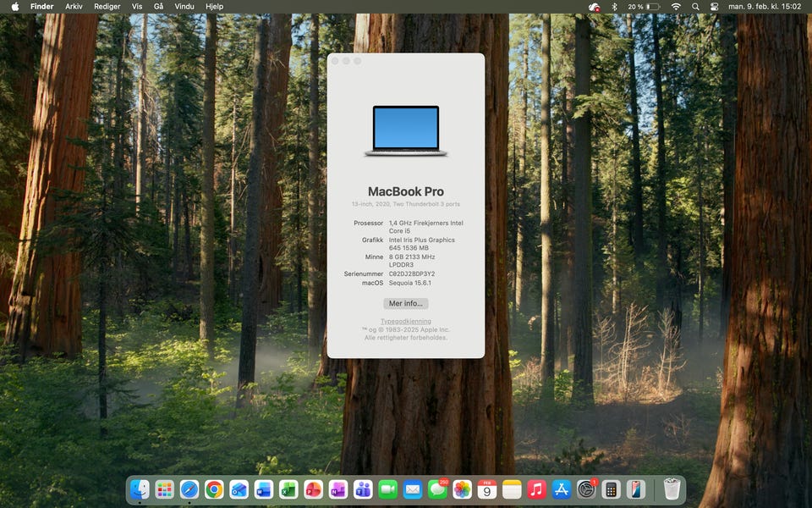The width and height of the screenshot is (812, 508).
Task: Open the Vindu menu
Action: pyautogui.click(x=184, y=6)
